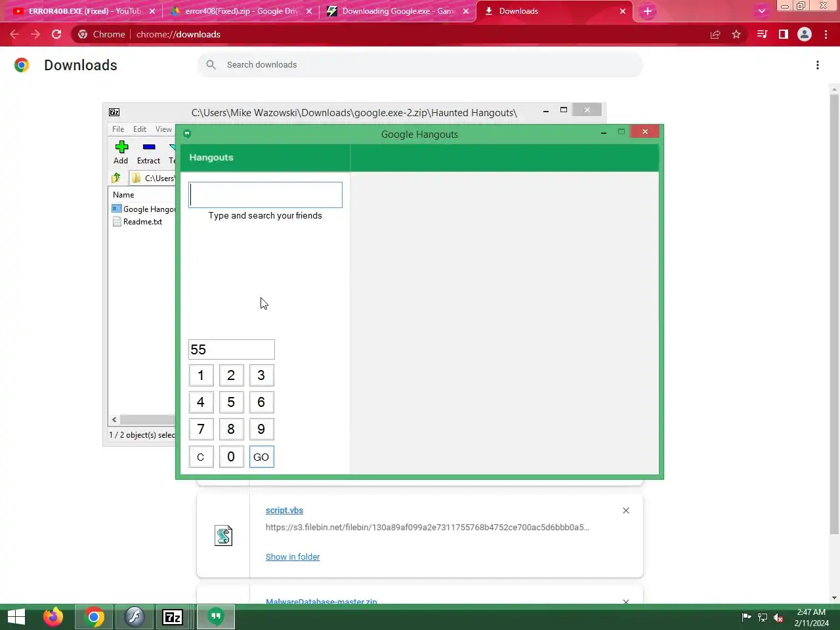Screen dimensions: 840x630
Task: Open Firefox from the taskbar
Action: (53, 617)
